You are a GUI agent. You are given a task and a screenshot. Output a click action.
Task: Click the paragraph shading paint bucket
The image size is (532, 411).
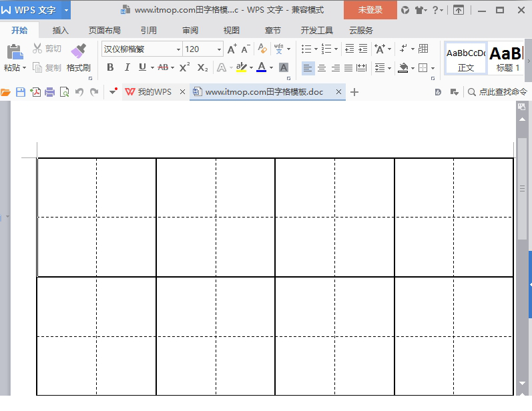403,68
